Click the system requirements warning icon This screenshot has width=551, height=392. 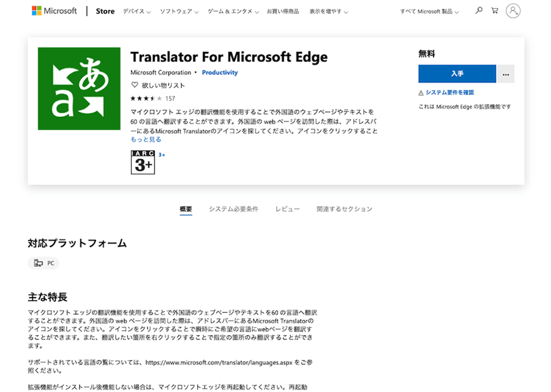421,93
